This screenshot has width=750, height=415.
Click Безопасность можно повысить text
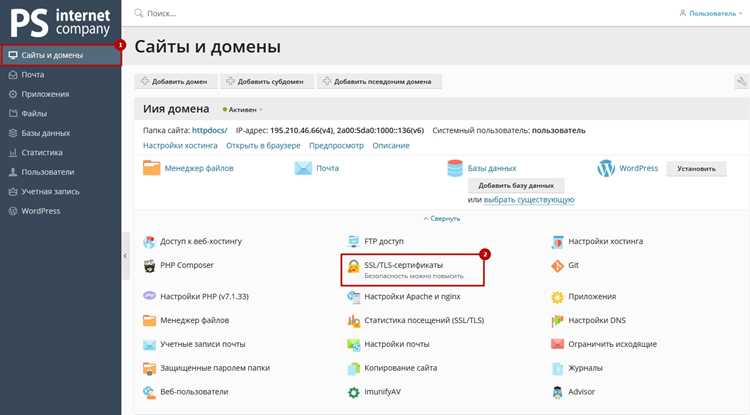(414, 276)
